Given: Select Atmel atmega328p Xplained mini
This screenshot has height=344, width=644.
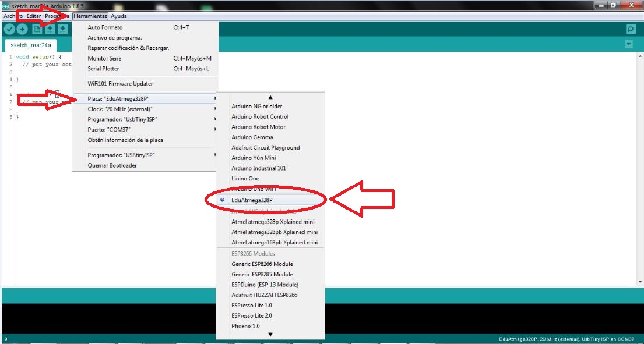Looking at the screenshot, I should pyautogui.click(x=270, y=222).
